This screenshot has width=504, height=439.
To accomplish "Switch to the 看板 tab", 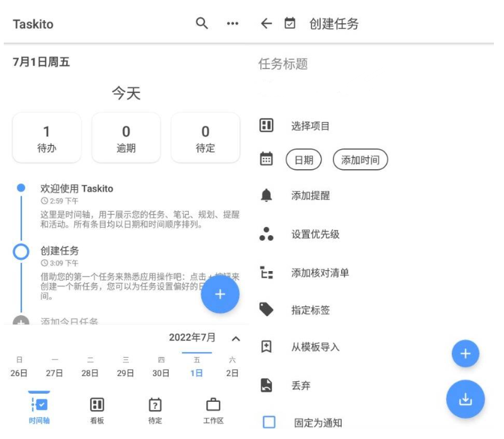I will click(97, 410).
